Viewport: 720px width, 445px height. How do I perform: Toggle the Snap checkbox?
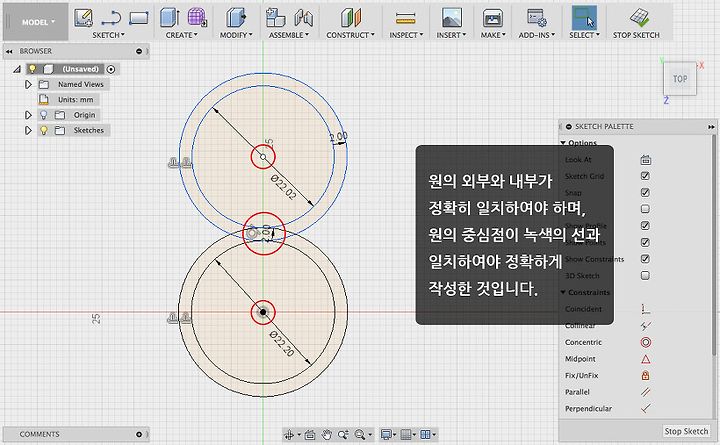coord(645,192)
